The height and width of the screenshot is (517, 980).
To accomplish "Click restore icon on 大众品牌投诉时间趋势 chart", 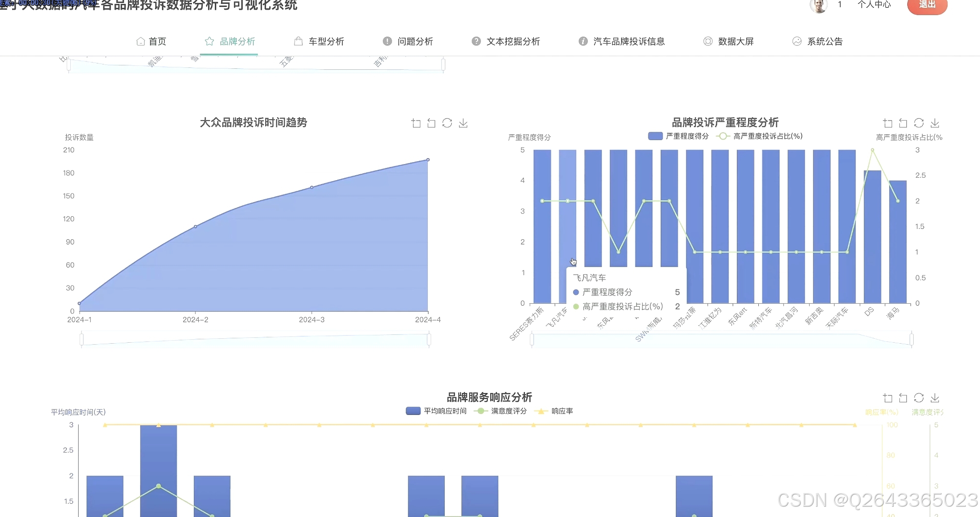I will pyautogui.click(x=447, y=123).
